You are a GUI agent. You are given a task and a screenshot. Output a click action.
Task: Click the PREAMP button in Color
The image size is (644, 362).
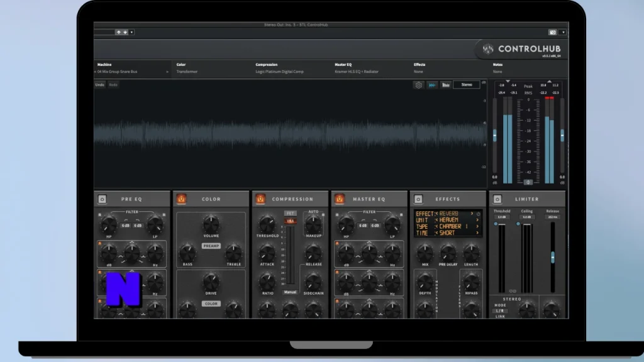coord(211,246)
